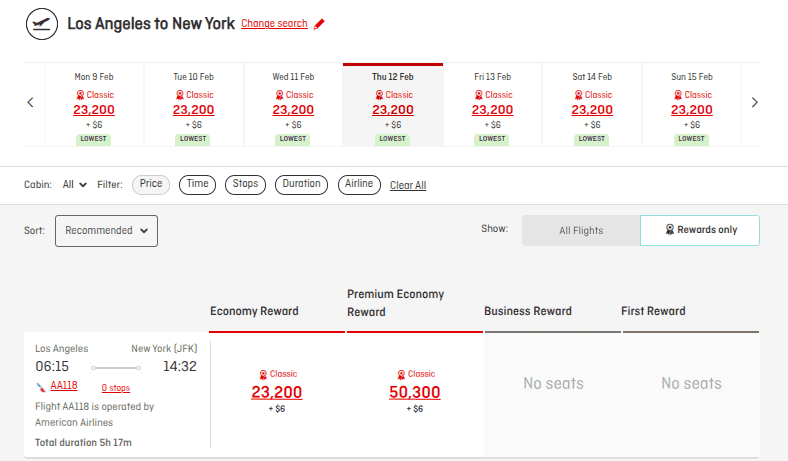
Task: Click Classic rewards ribbon icon under Sat 14 Feb
Action: [x=578, y=95]
